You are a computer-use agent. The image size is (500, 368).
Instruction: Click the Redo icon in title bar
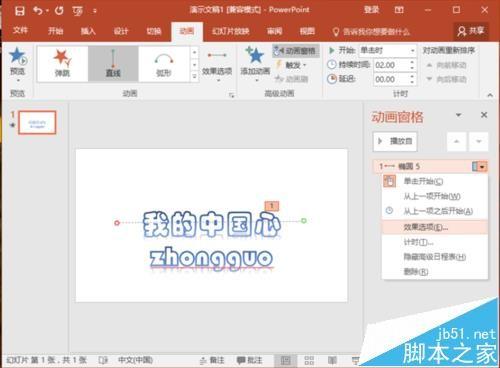coord(59,11)
